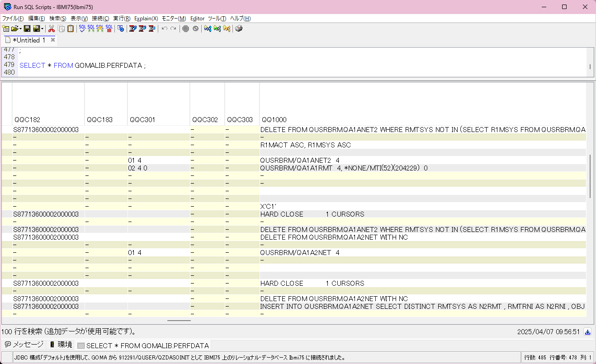This screenshot has height=364, width=596.
Task: Click the gray cancel (no-entry) icon
Action: click(x=195, y=28)
